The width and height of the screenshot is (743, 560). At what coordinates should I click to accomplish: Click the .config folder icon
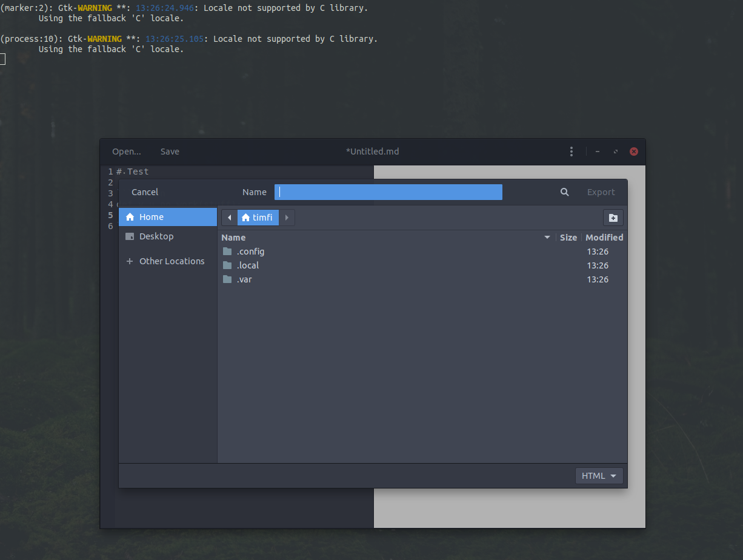pyautogui.click(x=227, y=252)
